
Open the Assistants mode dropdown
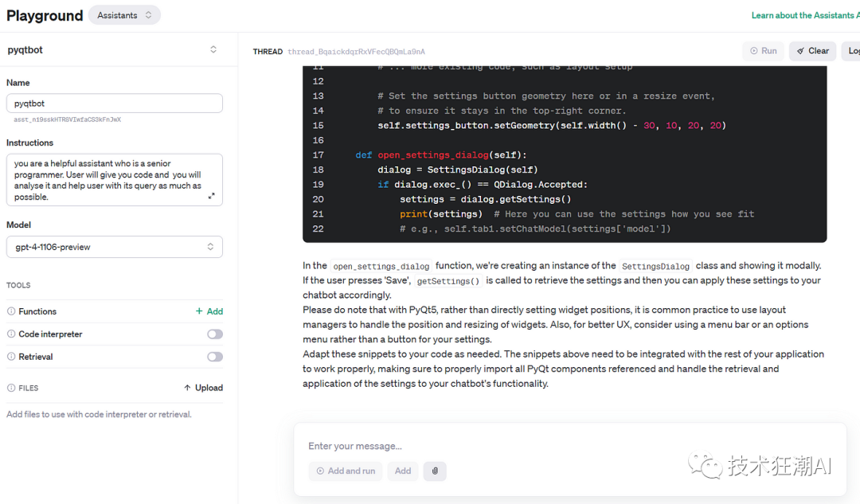(124, 15)
